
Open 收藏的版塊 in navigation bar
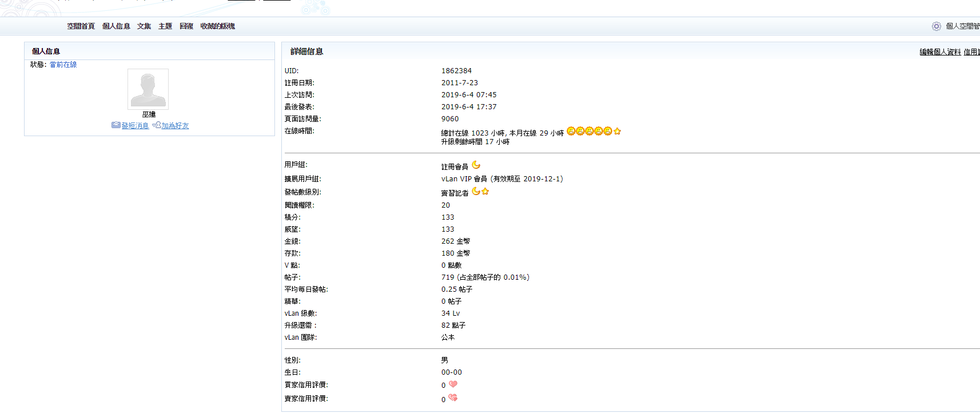217,26
